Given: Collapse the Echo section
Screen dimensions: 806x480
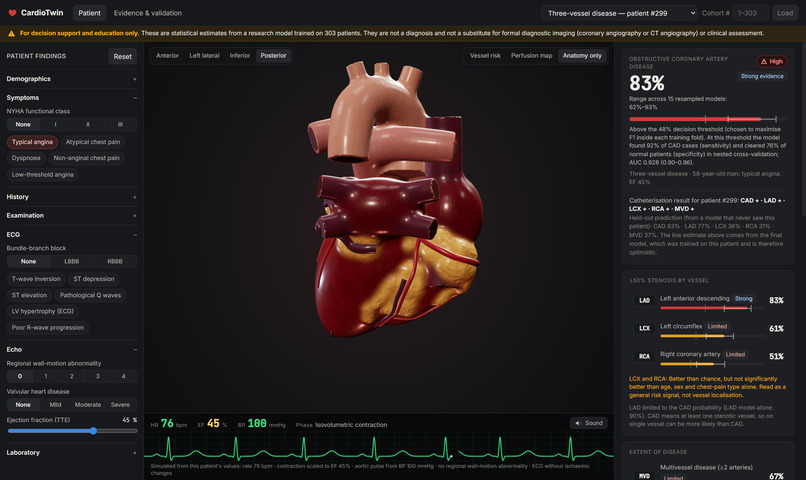Looking at the screenshot, I should [x=71, y=349].
